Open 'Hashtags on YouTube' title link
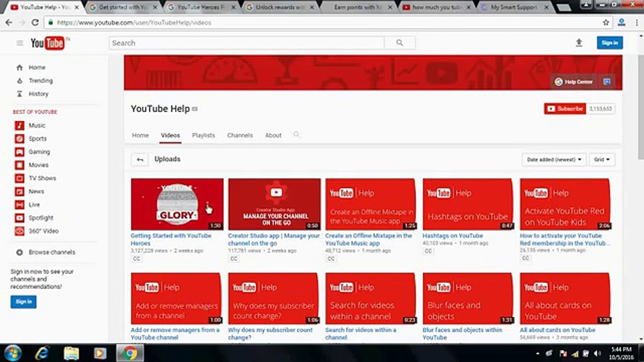This screenshot has width=644, height=362. 453,236
